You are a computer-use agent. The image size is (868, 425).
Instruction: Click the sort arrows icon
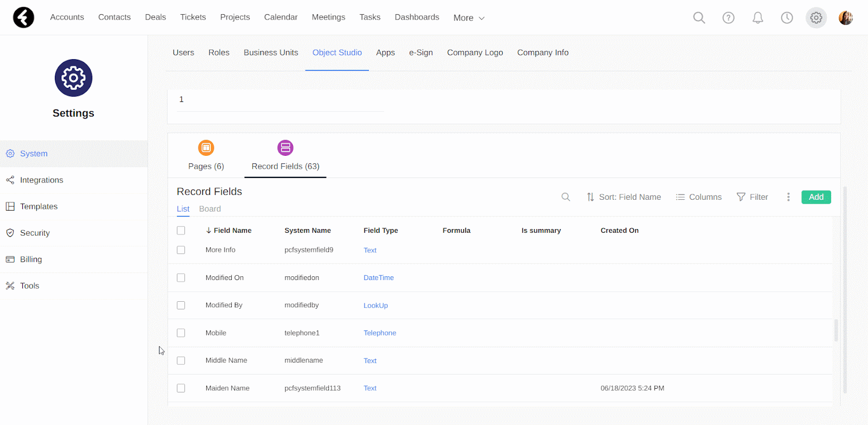click(590, 197)
